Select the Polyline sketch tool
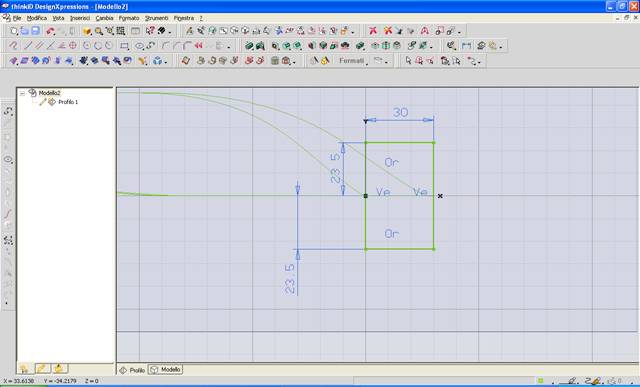 (13, 46)
